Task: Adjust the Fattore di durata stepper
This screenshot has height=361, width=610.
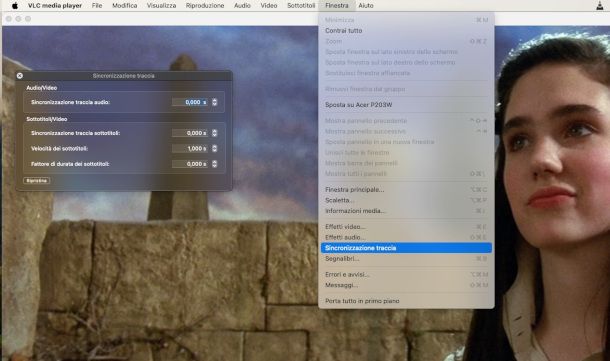Action: [x=214, y=164]
